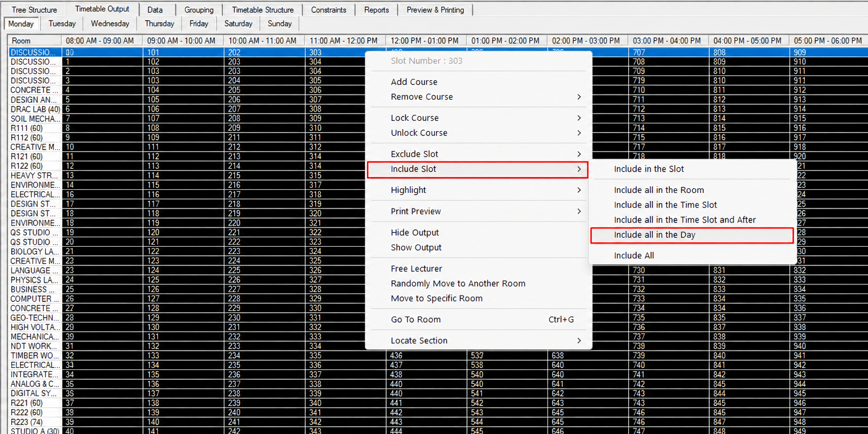The height and width of the screenshot is (434, 868).
Task: Choose Include all in the Room
Action: click(x=692, y=190)
